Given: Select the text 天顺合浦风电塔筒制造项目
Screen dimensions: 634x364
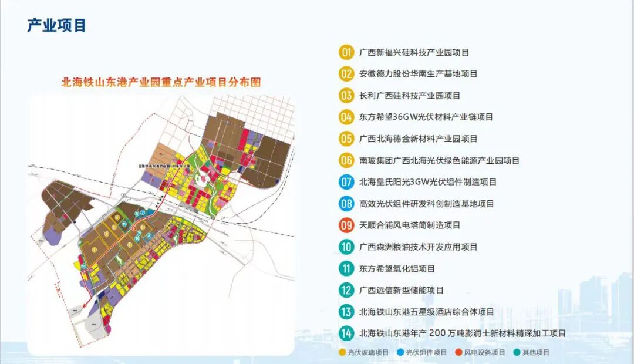Looking at the screenshot, I should (410, 225).
